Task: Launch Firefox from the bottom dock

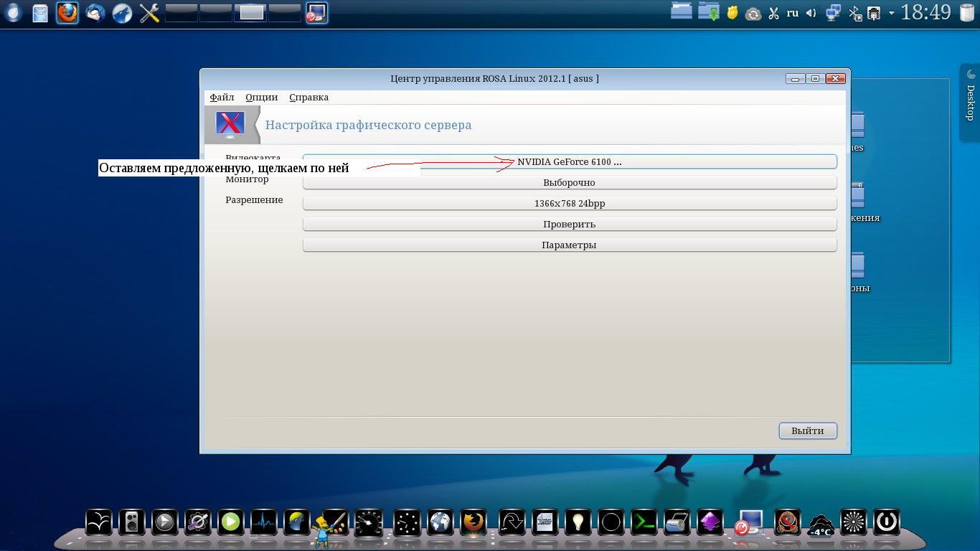Action: (473, 522)
